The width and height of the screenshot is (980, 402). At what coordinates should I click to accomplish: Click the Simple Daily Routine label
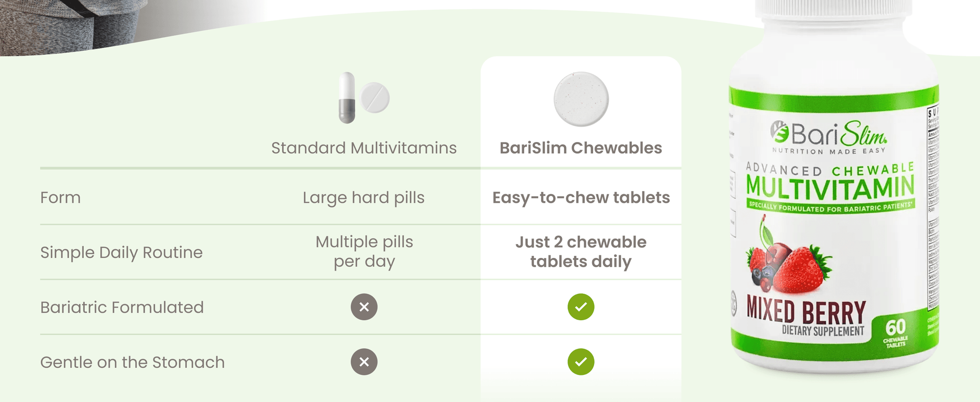tap(121, 252)
